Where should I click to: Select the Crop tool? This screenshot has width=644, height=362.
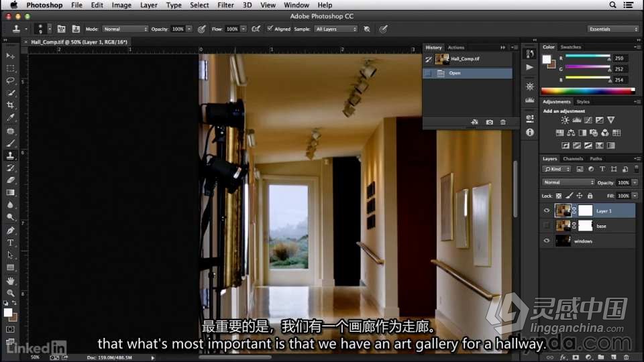click(10, 105)
